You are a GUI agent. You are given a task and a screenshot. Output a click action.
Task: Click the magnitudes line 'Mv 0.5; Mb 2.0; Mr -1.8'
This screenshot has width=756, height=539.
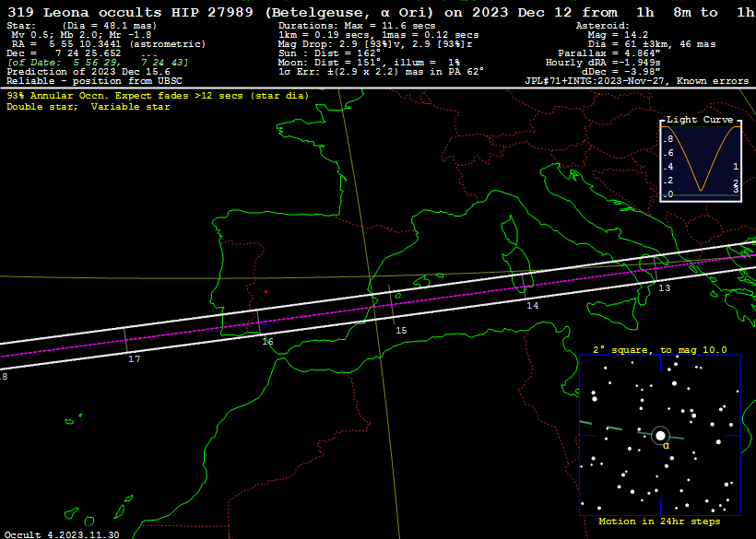coord(81,35)
